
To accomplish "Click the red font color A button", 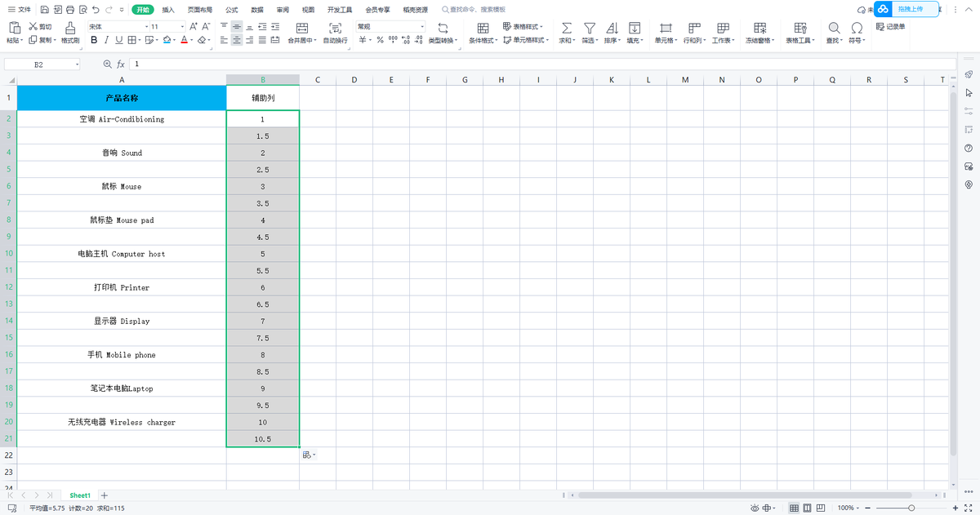I will (184, 39).
